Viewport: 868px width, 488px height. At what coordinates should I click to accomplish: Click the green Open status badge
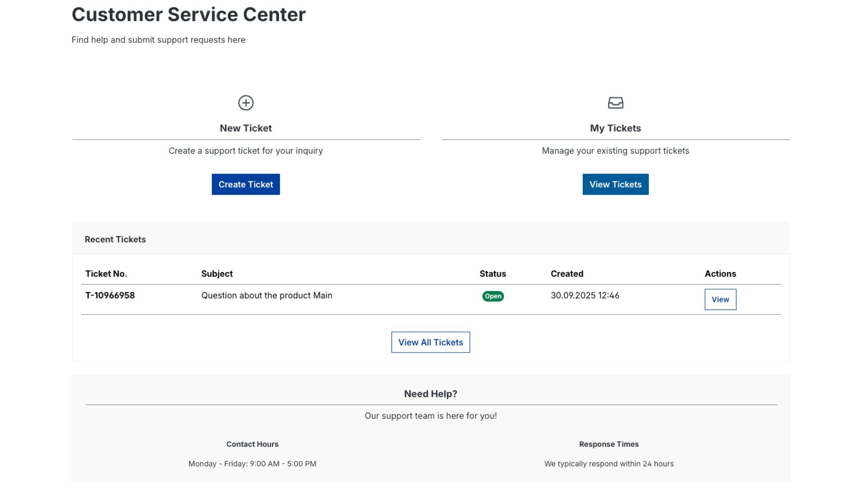493,296
